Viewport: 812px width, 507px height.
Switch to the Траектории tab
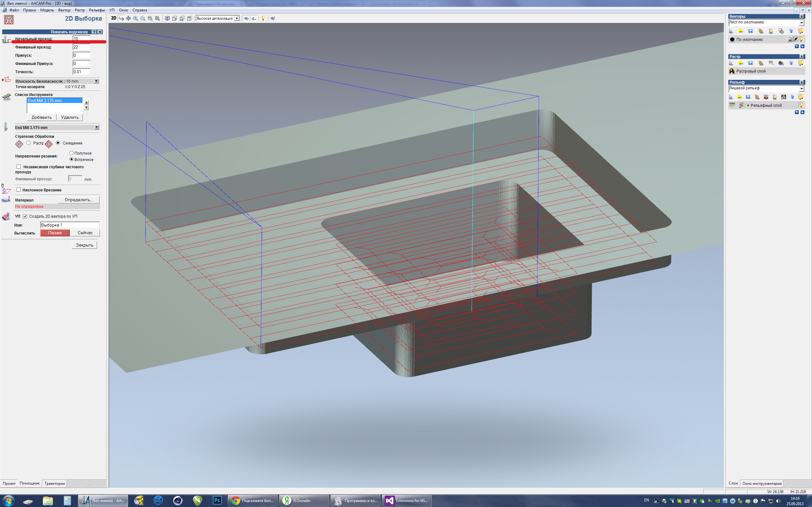54,483
